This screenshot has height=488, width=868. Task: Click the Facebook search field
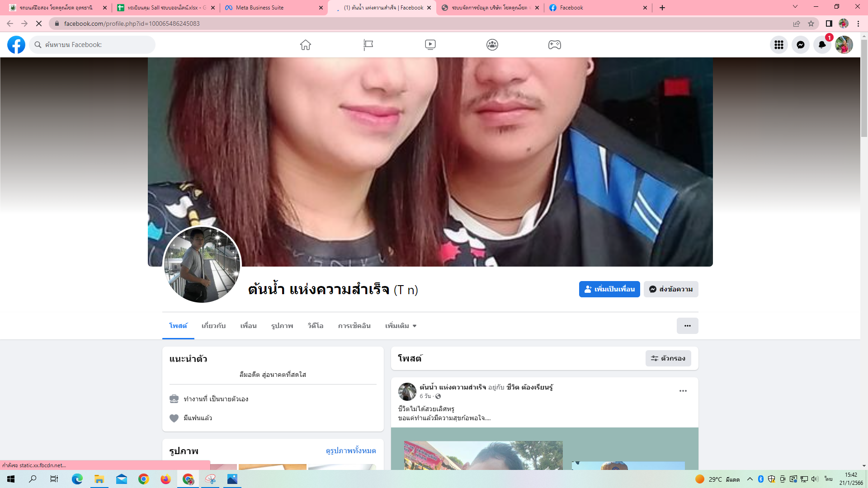(x=97, y=45)
